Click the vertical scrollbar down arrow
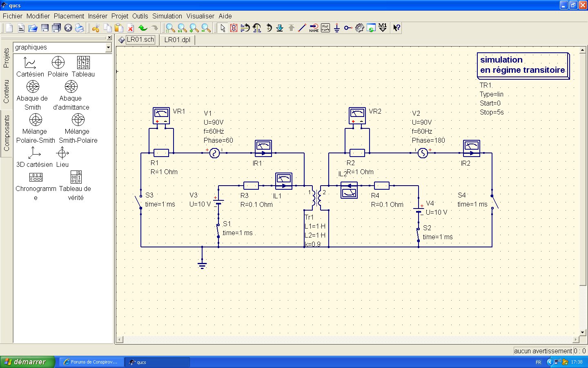The width and height of the screenshot is (588, 368). (x=583, y=332)
